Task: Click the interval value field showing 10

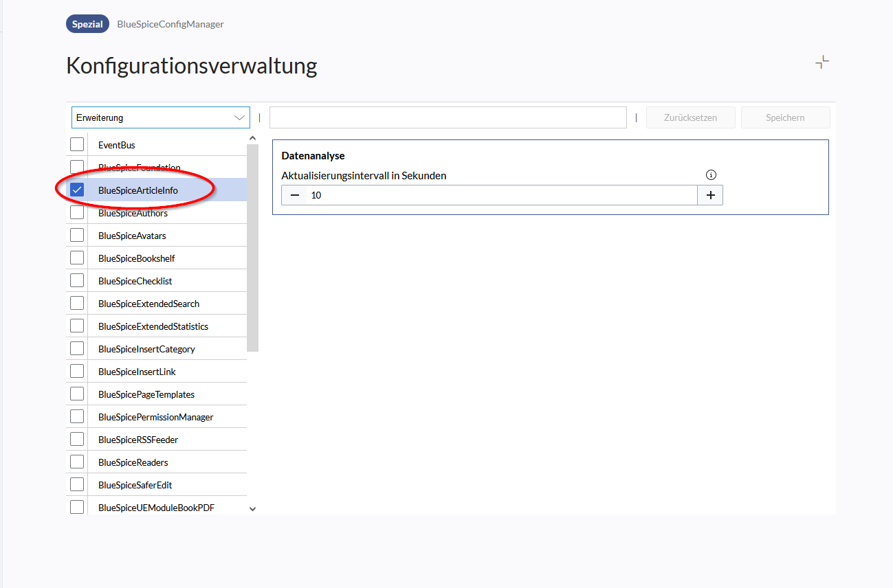Action: pos(503,195)
